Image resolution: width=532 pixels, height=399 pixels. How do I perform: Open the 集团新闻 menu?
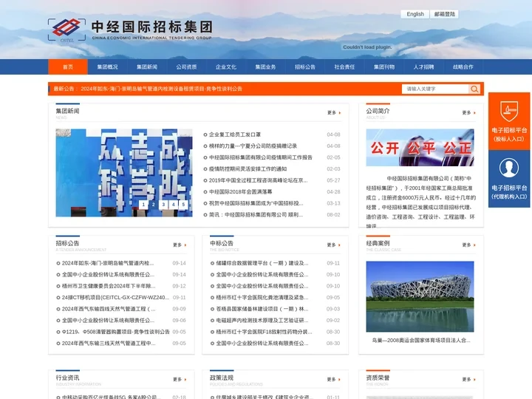tap(147, 66)
